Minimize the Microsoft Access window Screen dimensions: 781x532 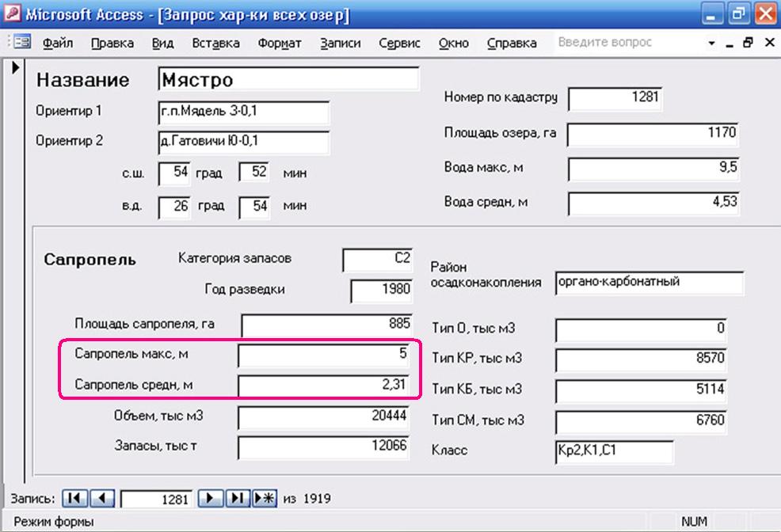tap(712, 14)
